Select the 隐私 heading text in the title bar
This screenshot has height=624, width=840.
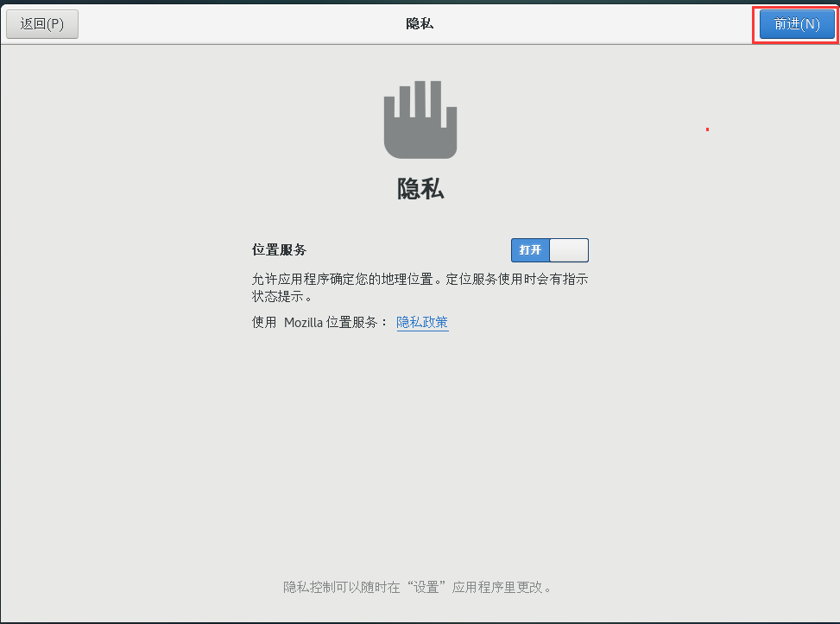pyautogui.click(x=420, y=23)
